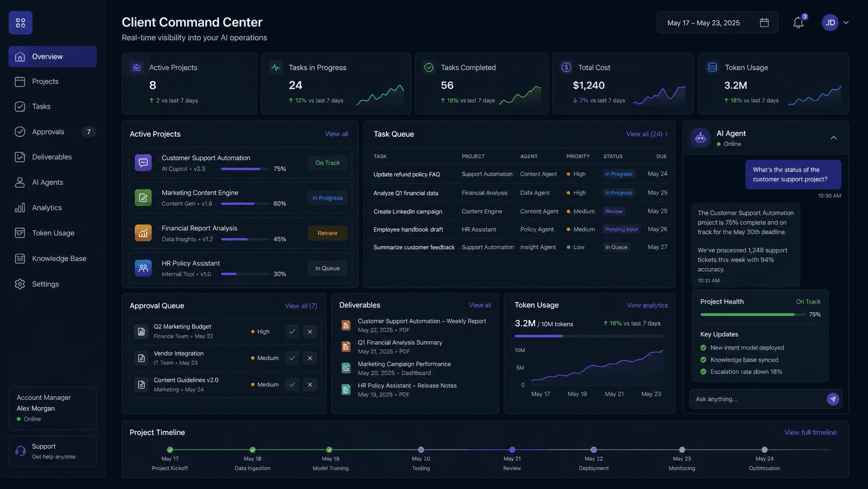The height and width of the screenshot is (489, 868).
Task: Send the chat message with arrow icon
Action: tap(833, 399)
